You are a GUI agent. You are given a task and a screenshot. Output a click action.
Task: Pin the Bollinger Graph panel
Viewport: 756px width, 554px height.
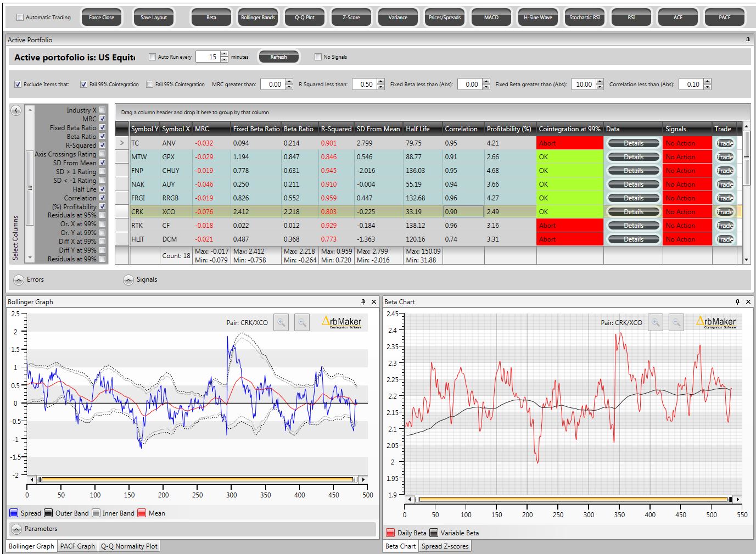(363, 302)
